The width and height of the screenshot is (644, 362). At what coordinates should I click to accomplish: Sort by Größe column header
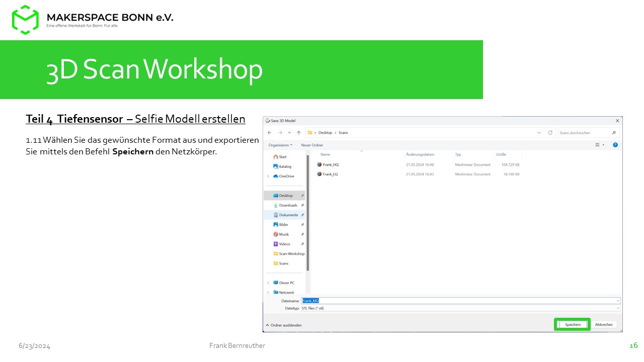click(x=501, y=154)
